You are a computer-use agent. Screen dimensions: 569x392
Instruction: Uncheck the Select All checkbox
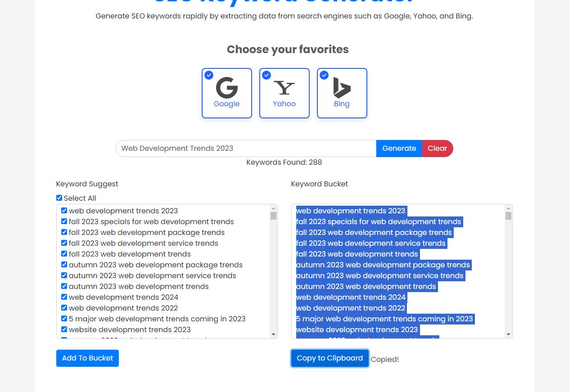pyautogui.click(x=59, y=198)
